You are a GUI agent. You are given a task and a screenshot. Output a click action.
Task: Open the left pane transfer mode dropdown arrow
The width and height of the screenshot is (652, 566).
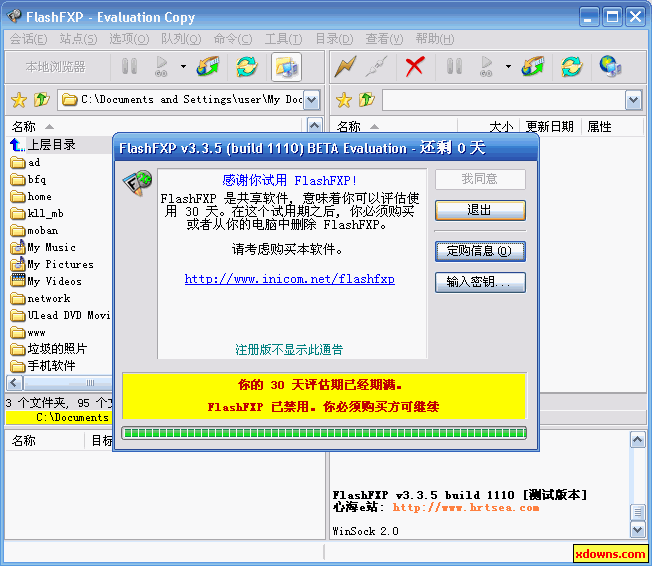(x=183, y=67)
